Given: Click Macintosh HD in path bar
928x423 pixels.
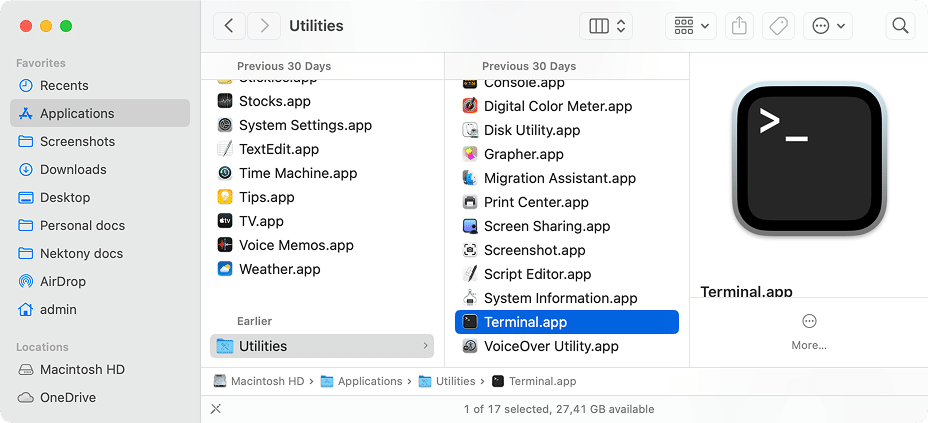Looking at the screenshot, I should 259,382.
